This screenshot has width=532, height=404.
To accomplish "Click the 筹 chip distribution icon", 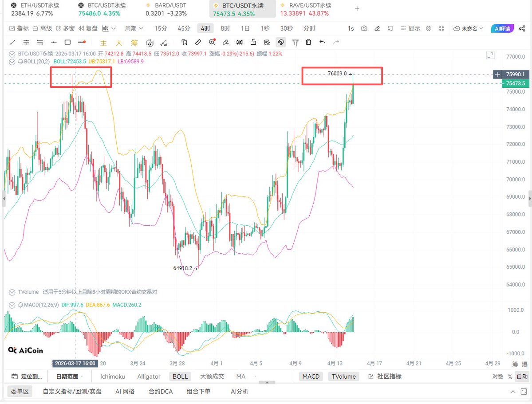I will tap(134, 43).
